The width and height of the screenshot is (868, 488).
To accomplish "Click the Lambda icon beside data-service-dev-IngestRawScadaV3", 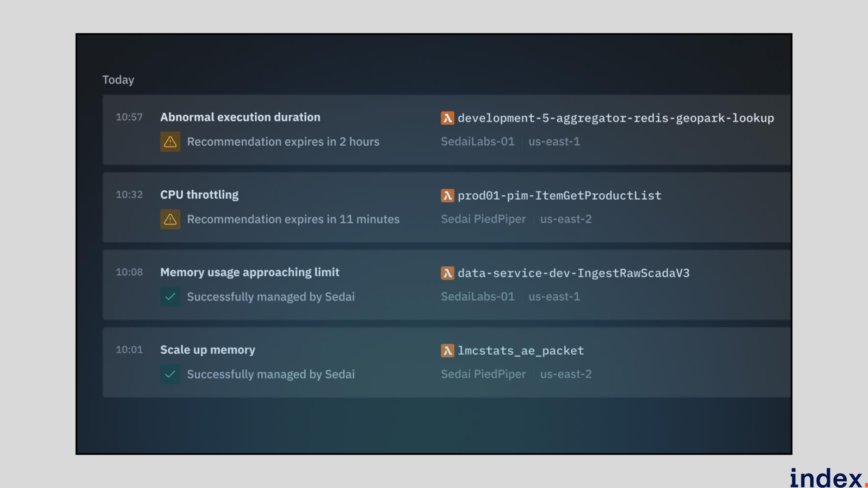I will coord(447,273).
